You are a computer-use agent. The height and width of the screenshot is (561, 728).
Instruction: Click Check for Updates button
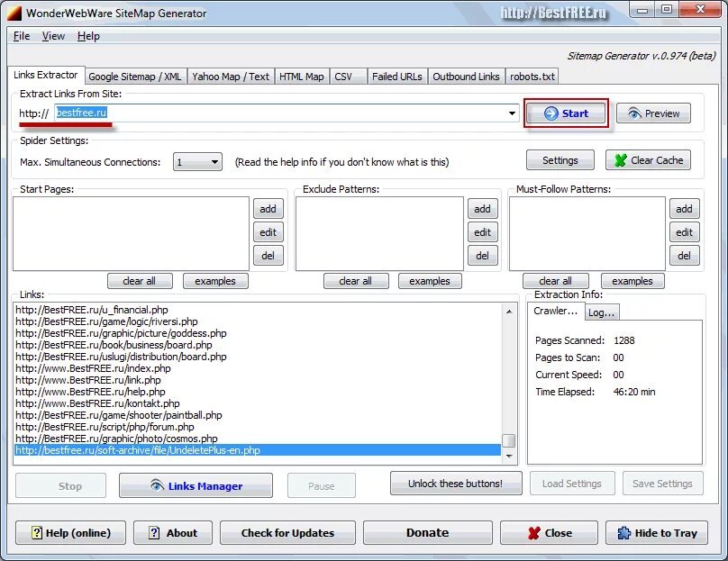coord(287,533)
